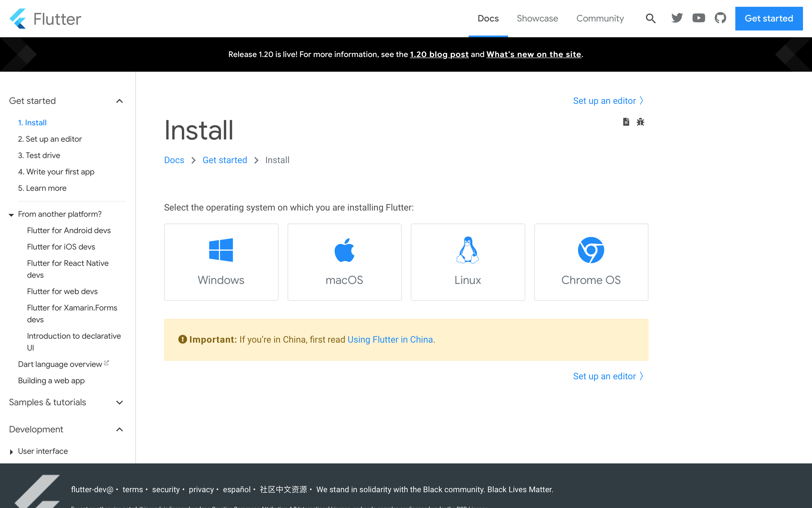Open Flutter for web devs

(x=62, y=292)
